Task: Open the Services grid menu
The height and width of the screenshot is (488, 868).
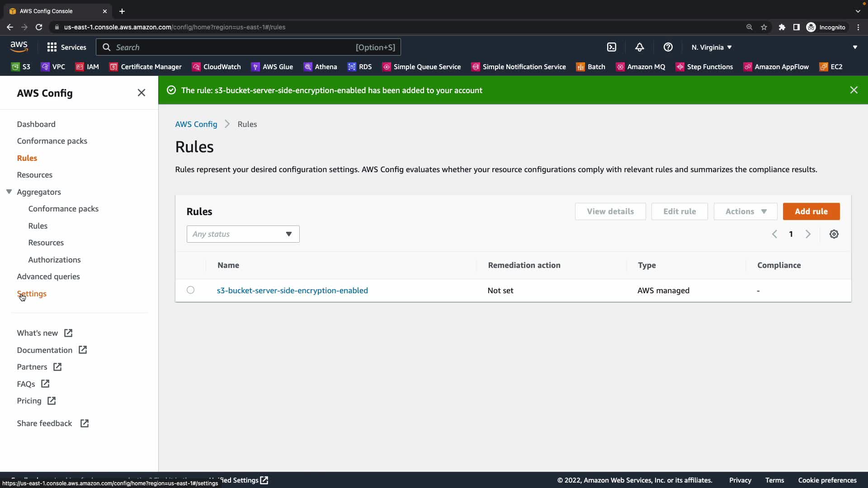Action: (66, 47)
